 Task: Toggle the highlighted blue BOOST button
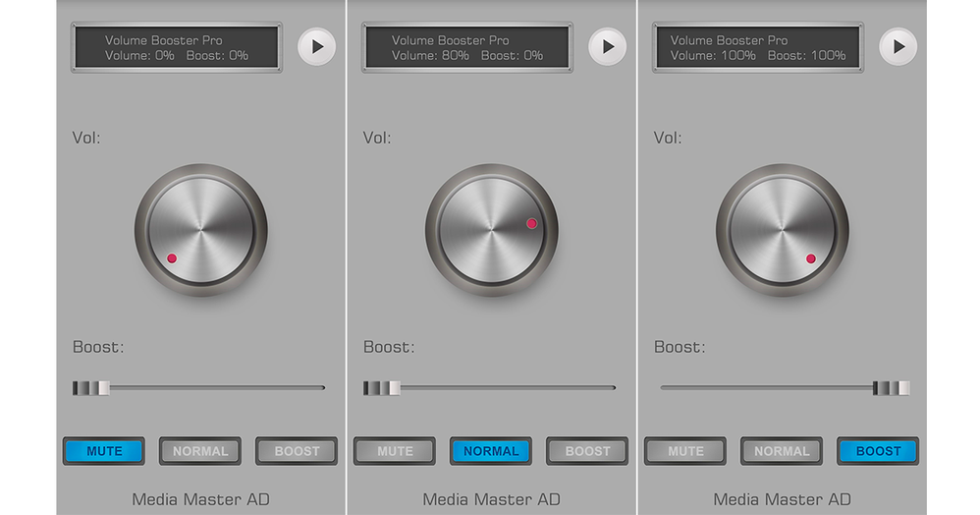point(878,451)
